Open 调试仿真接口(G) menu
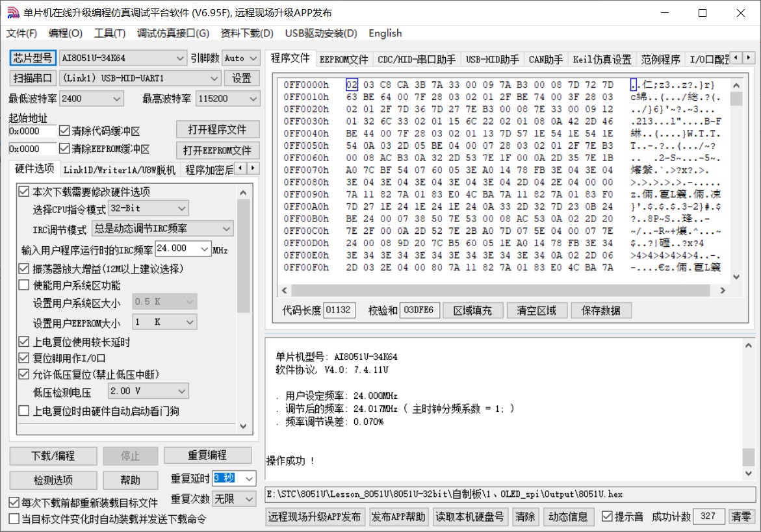The height and width of the screenshot is (532, 761). point(173,33)
